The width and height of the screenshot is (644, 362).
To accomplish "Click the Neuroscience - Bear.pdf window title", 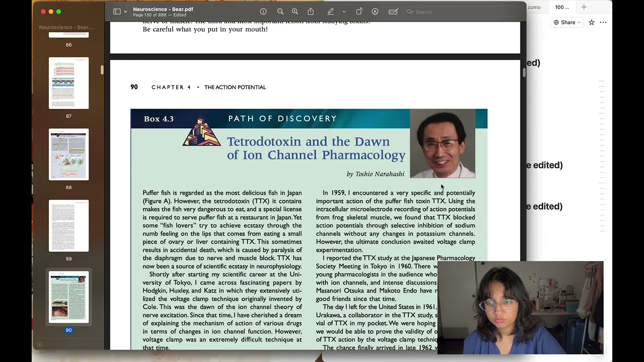I will click(x=163, y=9).
